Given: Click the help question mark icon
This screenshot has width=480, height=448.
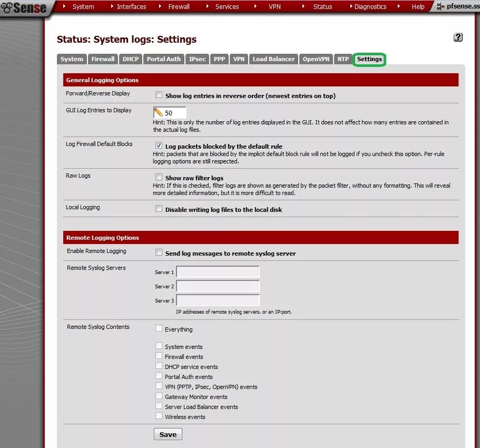Looking at the screenshot, I should [x=458, y=37].
